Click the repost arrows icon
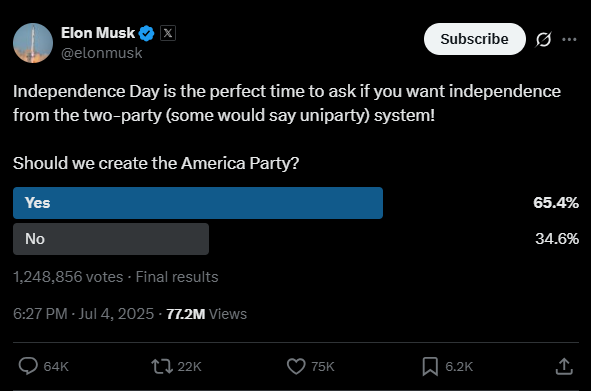 (162, 366)
